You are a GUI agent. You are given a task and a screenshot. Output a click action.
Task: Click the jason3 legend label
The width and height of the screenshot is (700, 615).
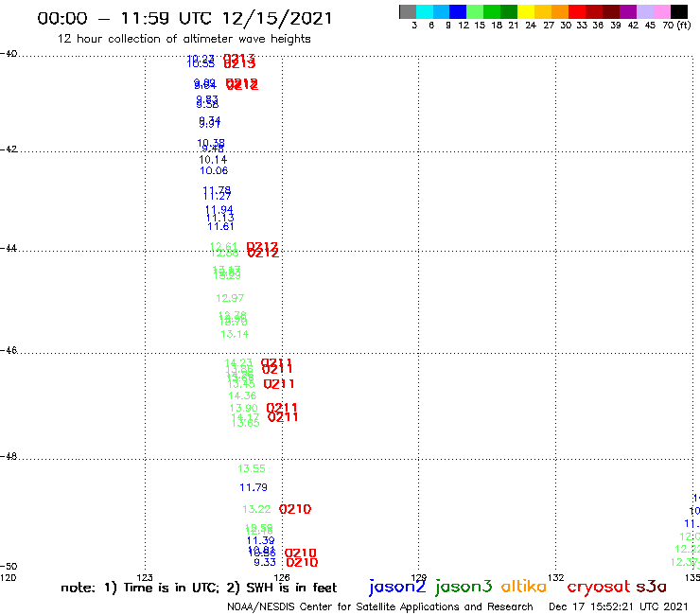[x=464, y=587]
